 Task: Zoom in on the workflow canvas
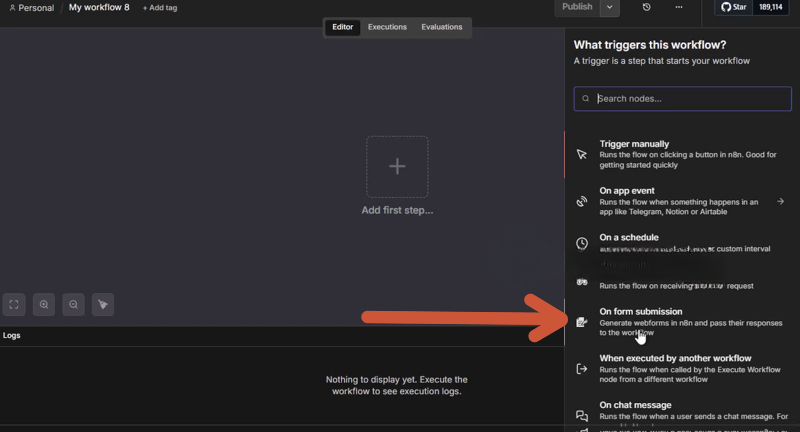(x=44, y=304)
